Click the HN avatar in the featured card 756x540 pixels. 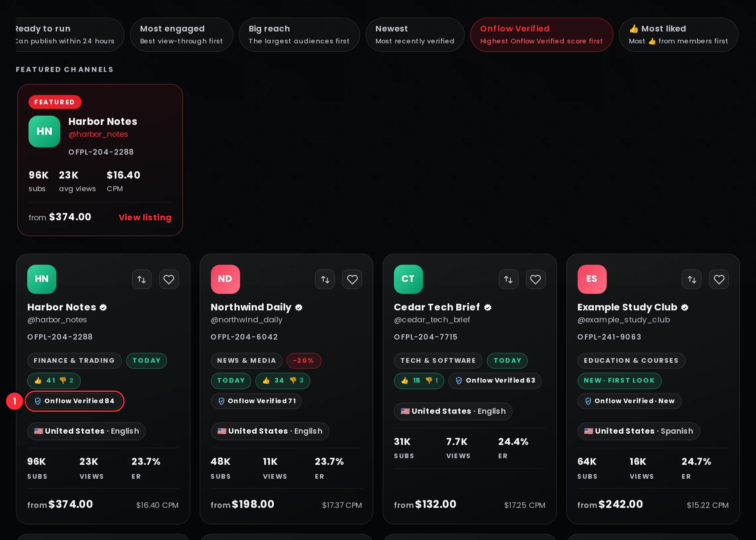tap(44, 131)
